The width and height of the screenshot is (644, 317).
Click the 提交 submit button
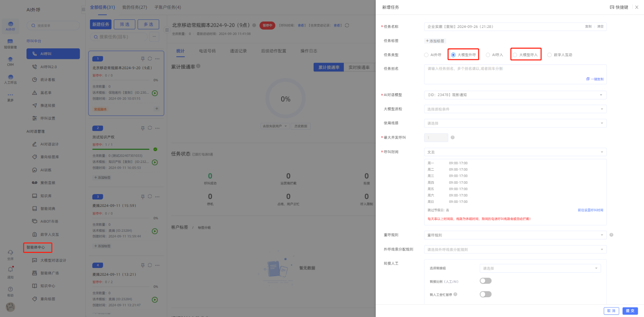[630, 311]
